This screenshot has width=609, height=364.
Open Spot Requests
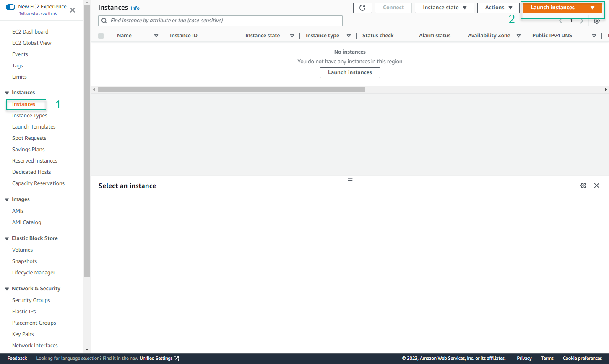pos(29,138)
